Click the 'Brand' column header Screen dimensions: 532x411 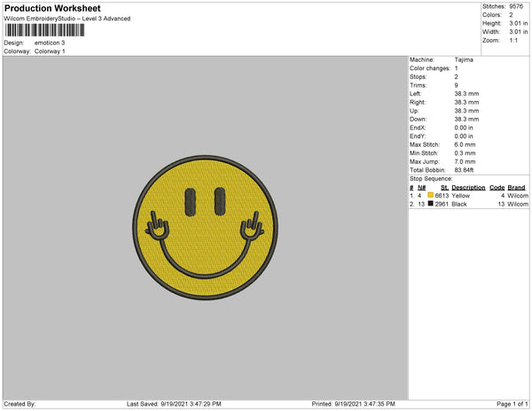pyautogui.click(x=516, y=188)
